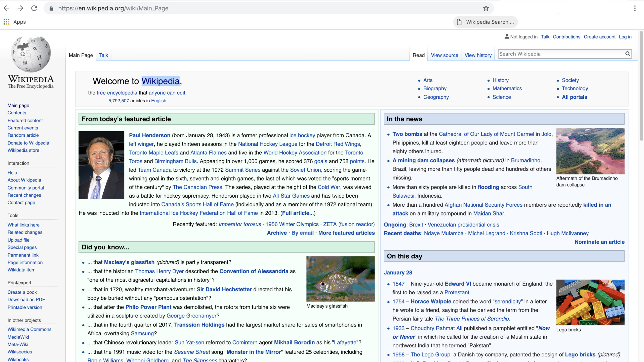
Task: Click the Full article... link
Action: coord(298,213)
